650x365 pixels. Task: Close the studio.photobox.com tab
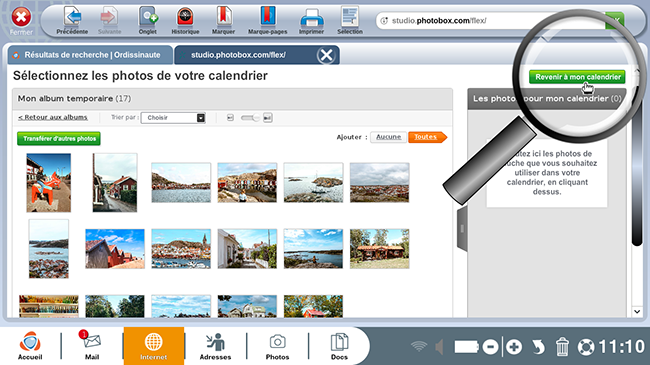pos(327,55)
